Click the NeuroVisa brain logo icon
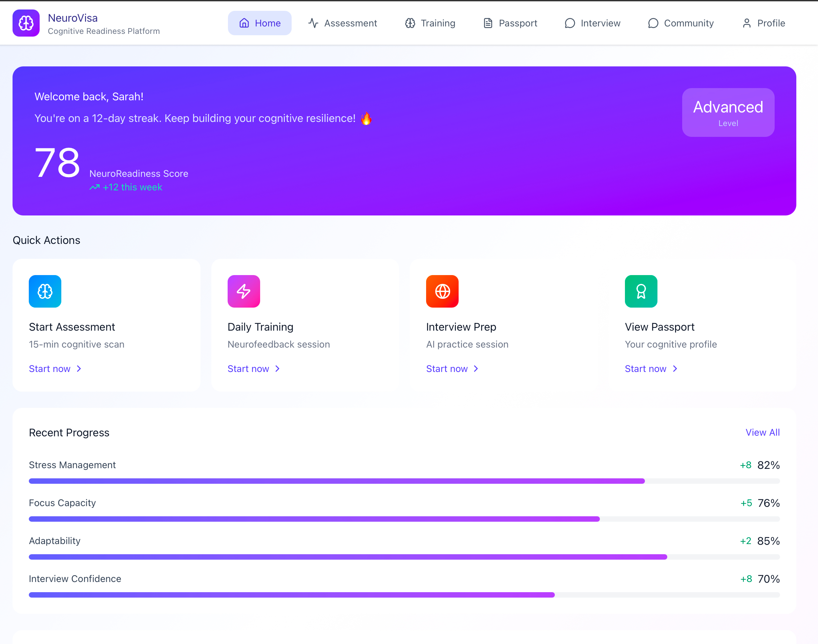 pos(26,23)
